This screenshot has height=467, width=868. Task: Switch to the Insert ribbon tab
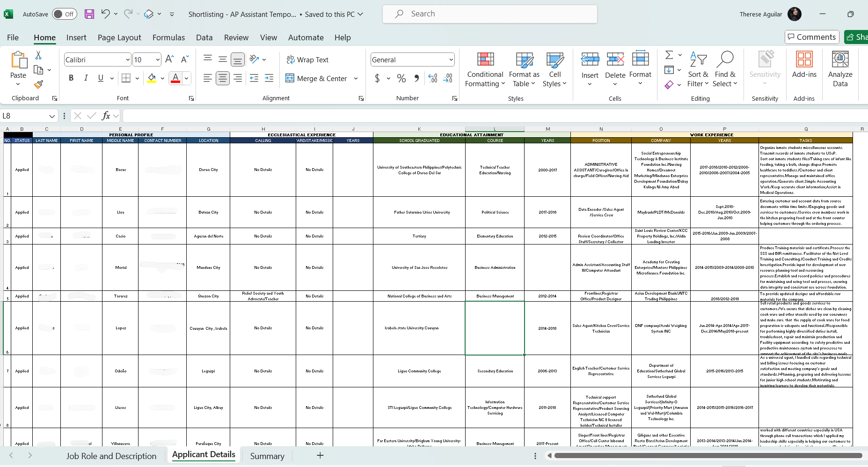point(76,37)
